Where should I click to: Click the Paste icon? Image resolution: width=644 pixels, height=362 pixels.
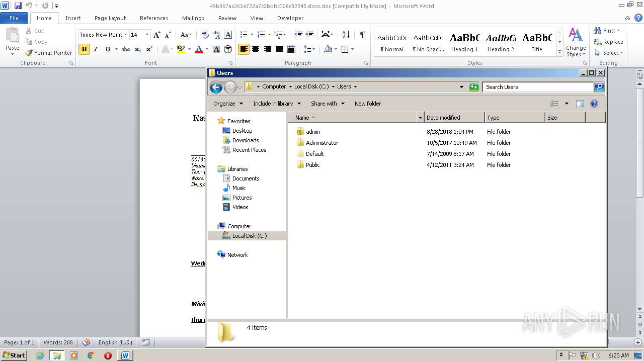point(12,35)
